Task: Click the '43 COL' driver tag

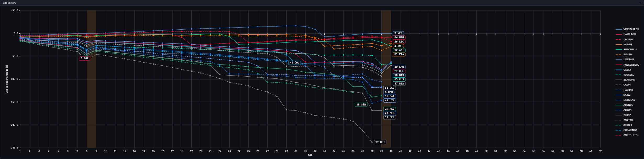Action: tap(295, 63)
